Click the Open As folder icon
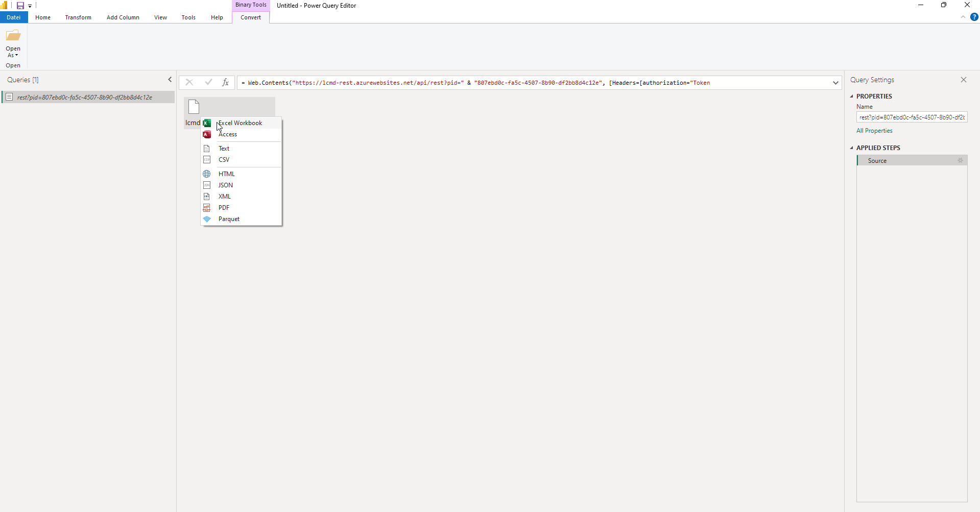The width and height of the screenshot is (980, 512). 13,36
